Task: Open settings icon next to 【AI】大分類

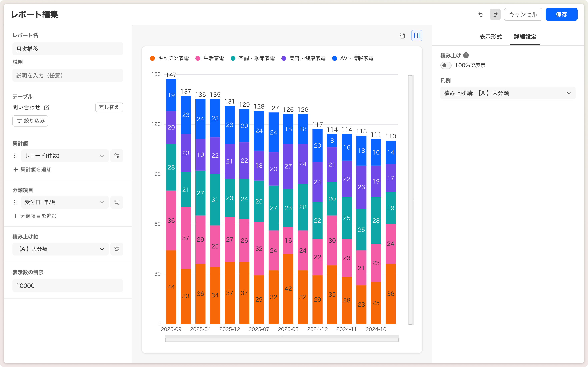Action: tap(117, 249)
